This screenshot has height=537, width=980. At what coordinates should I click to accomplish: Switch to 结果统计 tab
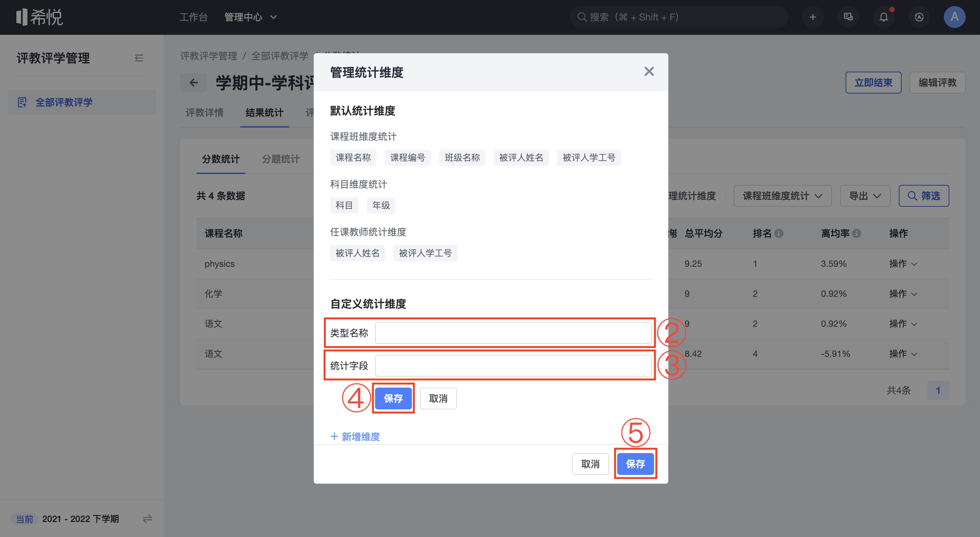(x=264, y=113)
